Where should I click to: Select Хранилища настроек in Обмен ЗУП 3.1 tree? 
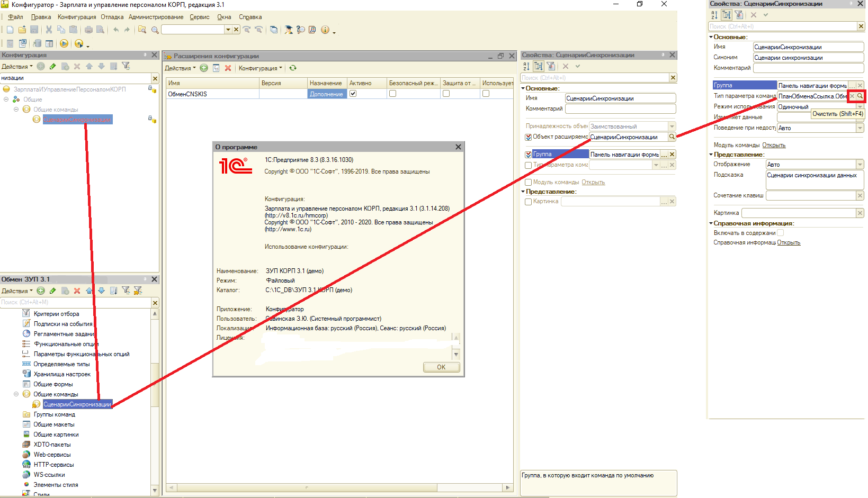pos(62,374)
